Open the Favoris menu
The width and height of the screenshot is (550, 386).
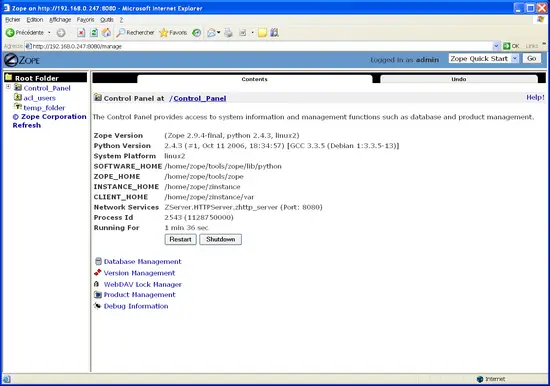click(86, 20)
